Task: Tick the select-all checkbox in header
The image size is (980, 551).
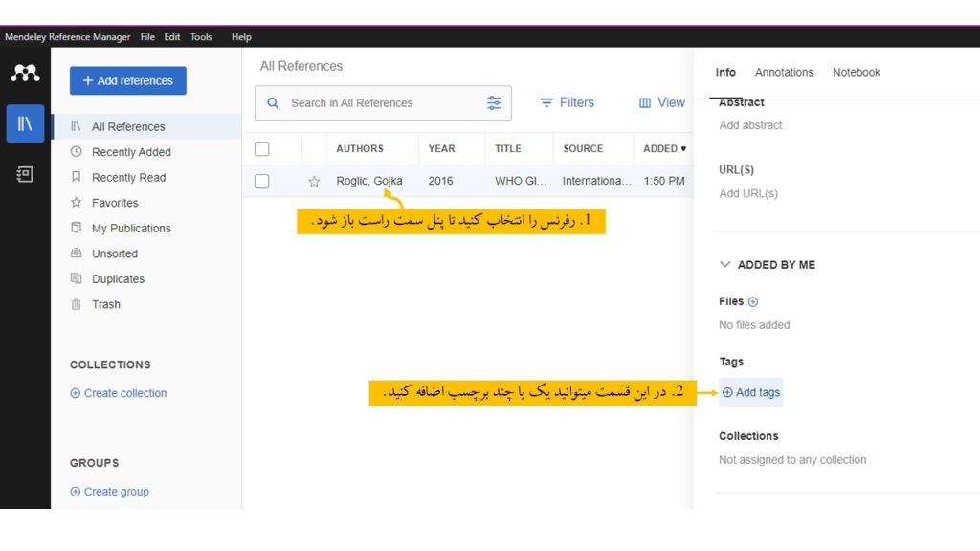Action: tap(262, 149)
